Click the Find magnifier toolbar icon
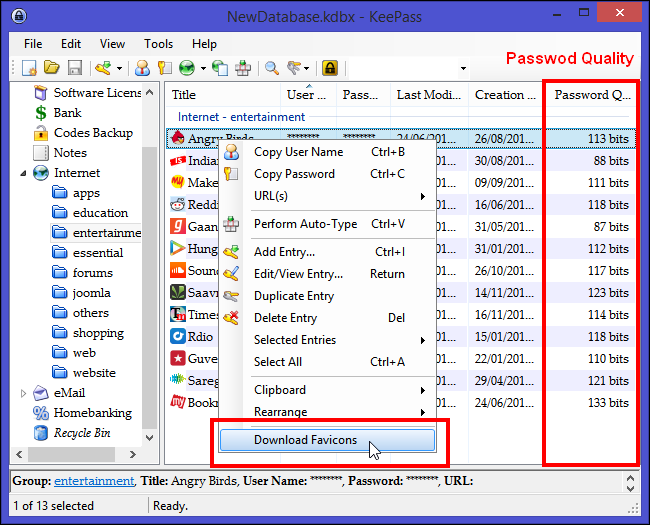This screenshot has height=525, width=650. coord(272,68)
